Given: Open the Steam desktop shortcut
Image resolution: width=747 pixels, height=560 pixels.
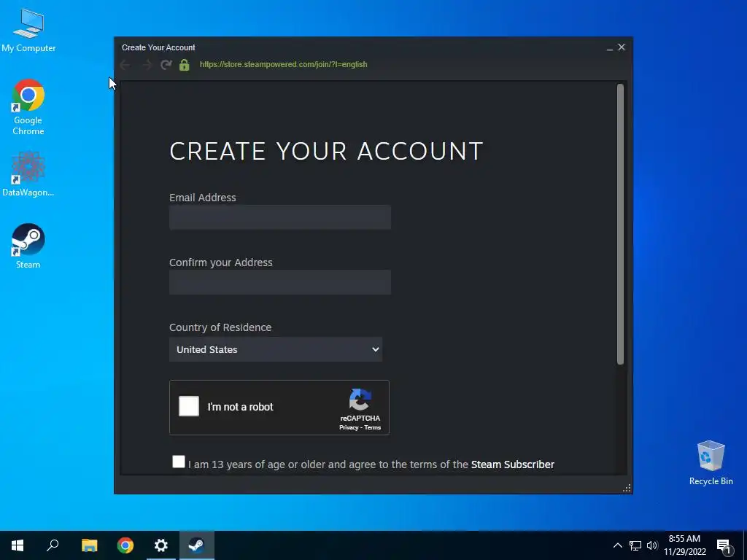Looking at the screenshot, I should (x=28, y=246).
